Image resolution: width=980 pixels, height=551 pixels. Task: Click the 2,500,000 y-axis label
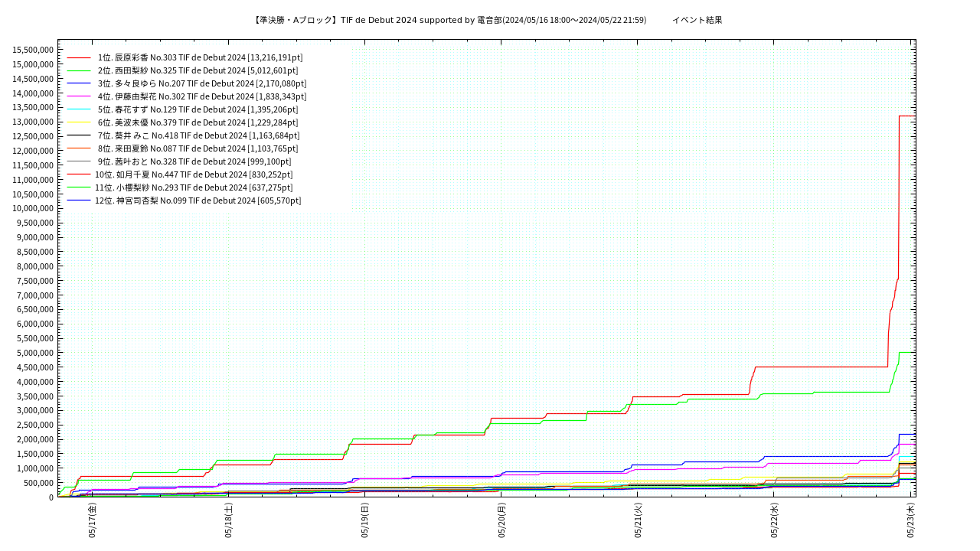(35, 425)
